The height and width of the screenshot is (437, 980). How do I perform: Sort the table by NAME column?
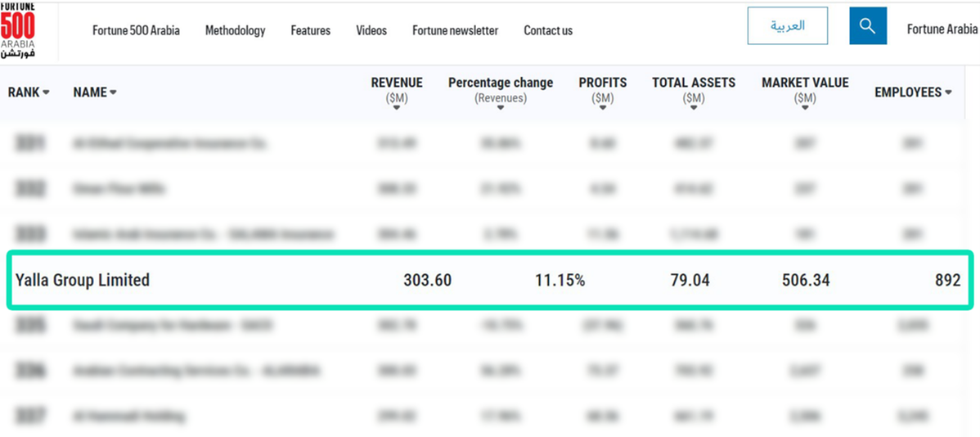[x=94, y=92]
